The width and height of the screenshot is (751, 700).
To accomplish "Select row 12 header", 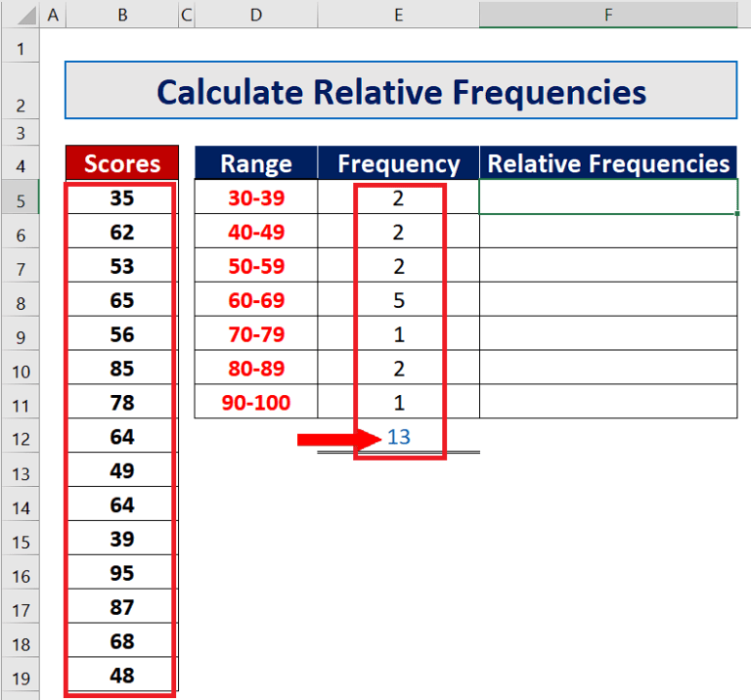I will pos(21,436).
